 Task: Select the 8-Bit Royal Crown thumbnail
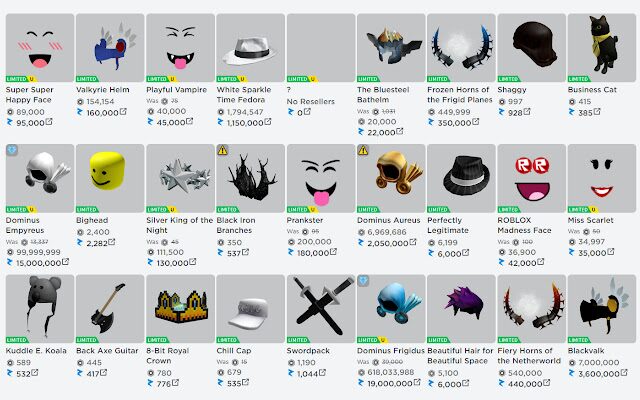[x=180, y=309]
